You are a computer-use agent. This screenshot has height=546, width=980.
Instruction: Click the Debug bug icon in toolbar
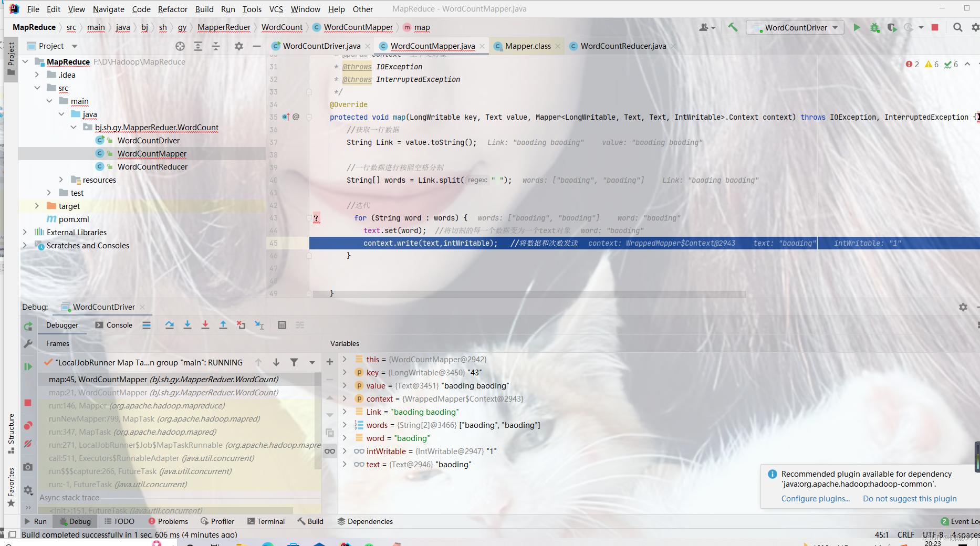pos(874,27)
